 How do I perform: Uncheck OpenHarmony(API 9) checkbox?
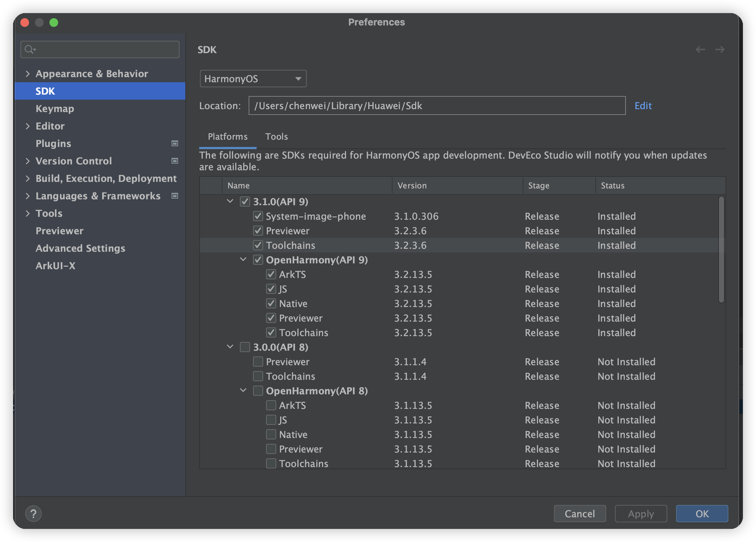[258, 260]
